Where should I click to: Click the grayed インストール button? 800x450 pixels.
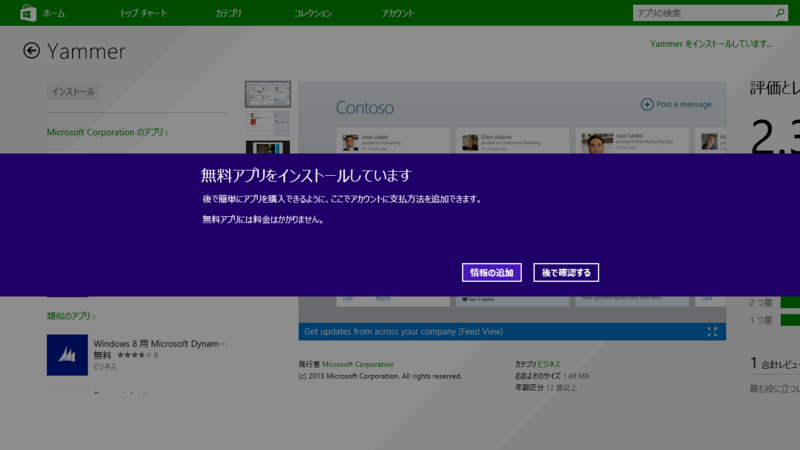point(73,92)
